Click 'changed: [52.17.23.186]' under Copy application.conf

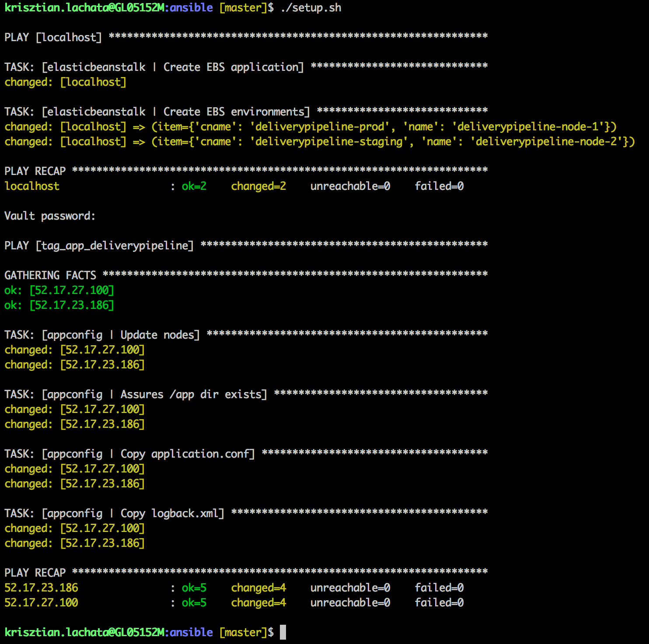pyautogui.click(x=75, y=484)
